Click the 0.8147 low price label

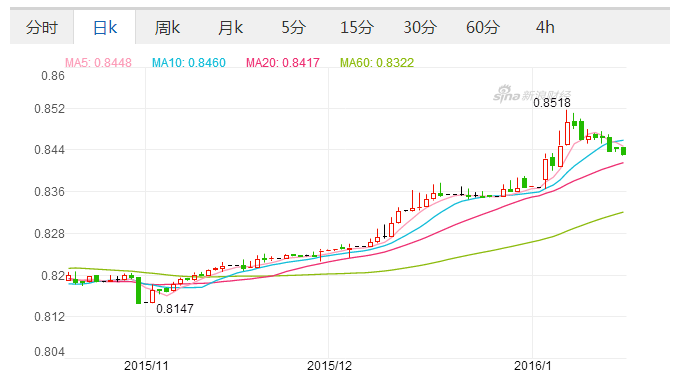click(x=175, y=309)
